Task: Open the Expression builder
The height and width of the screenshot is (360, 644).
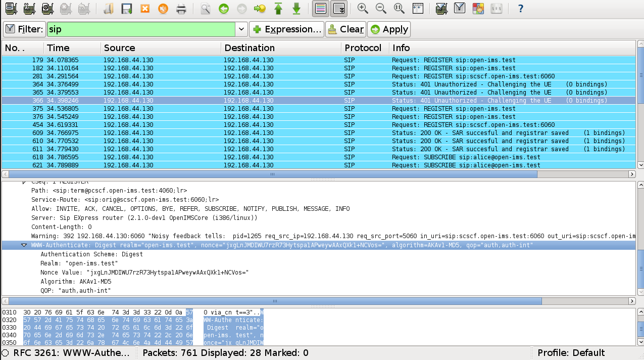Action: click(x=286, y=29)
